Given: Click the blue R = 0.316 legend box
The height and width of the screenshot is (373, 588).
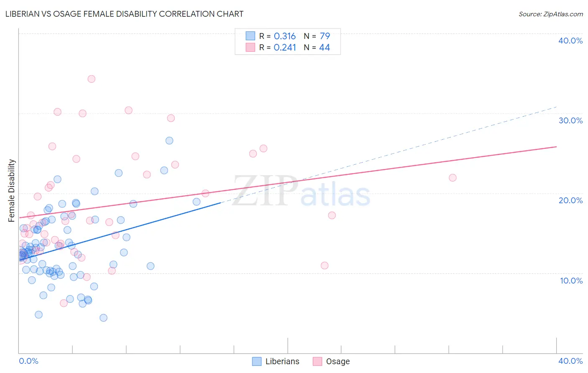Looking at the screenshot, I should [250, 36].
